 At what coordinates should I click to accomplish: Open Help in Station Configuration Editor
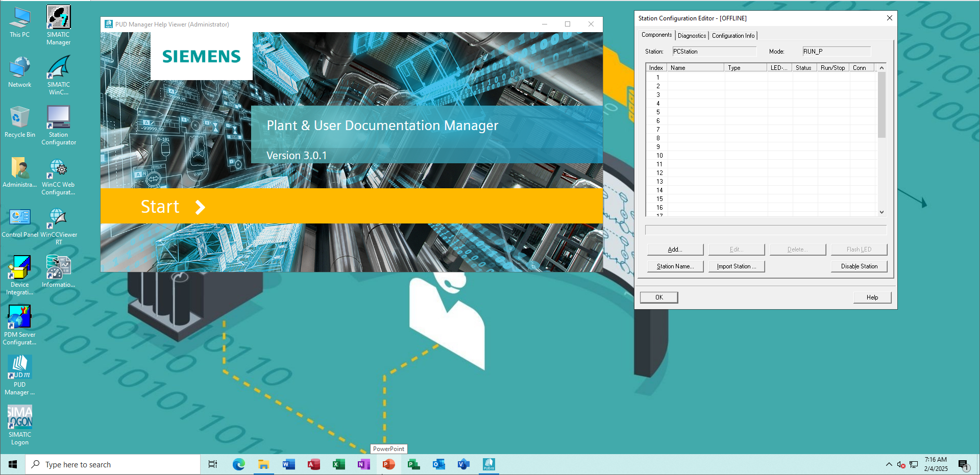pyautogui.click(x=872, y=297)
